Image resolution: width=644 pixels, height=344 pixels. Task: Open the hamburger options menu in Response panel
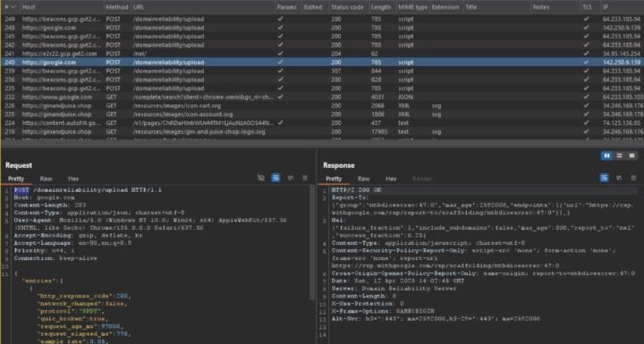(633, 178)
